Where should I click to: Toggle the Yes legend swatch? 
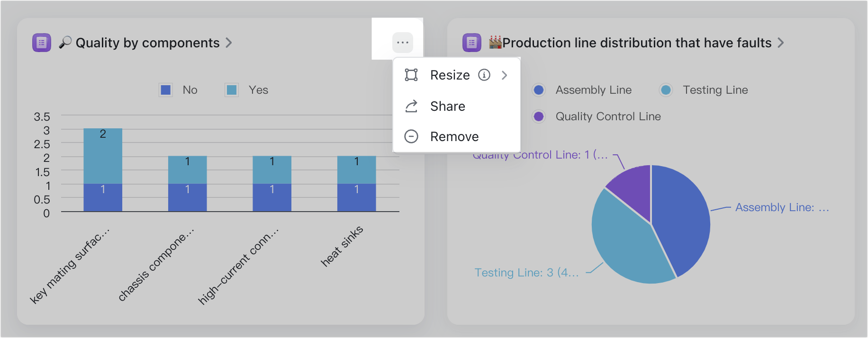[232, 90]
